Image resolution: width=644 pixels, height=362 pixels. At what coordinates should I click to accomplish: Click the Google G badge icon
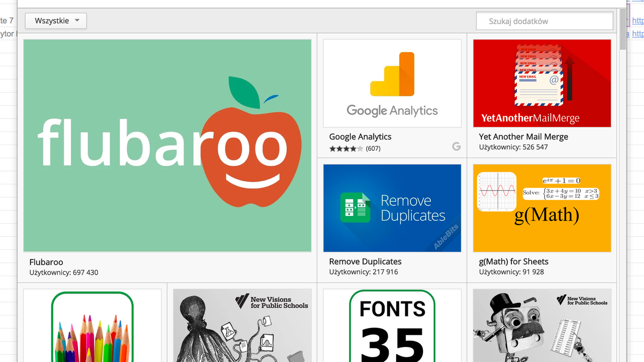456,146
